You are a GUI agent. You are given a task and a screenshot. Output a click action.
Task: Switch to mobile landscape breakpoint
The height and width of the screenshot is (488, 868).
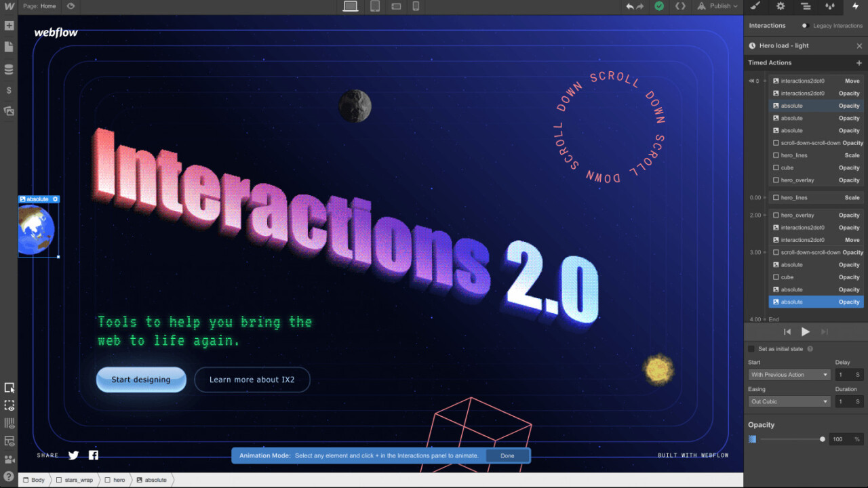(396, 6)
